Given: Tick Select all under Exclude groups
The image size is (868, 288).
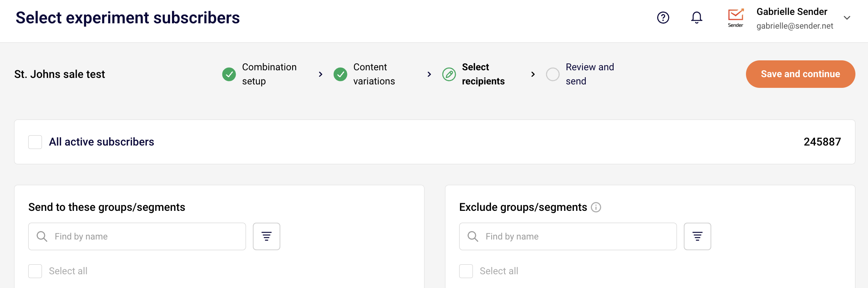Looking at the screenshot, I should pos(466,271).
